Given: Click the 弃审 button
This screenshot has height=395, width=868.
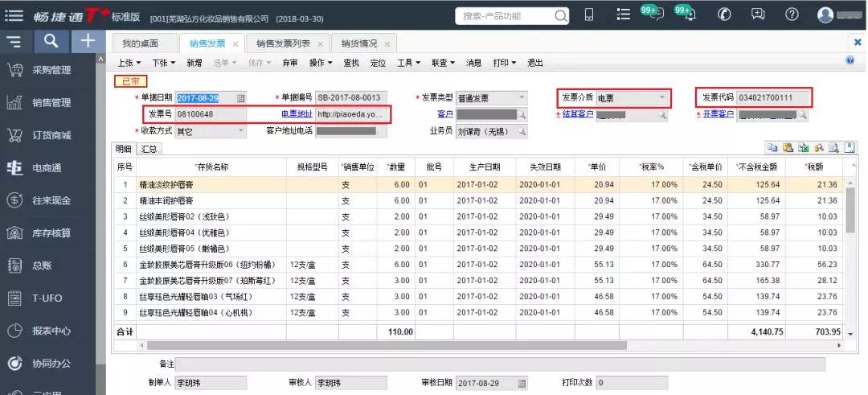Looking at the screenshot, I should 289,64.
